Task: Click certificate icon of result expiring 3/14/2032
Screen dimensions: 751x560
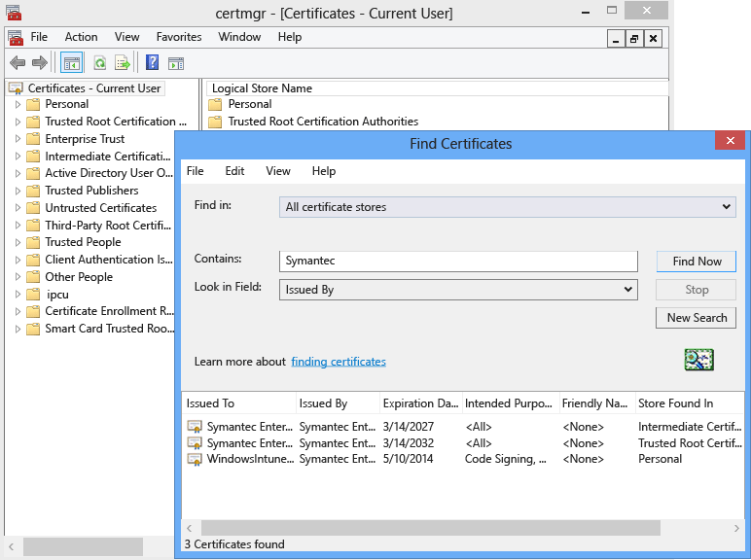Action: 195,442
